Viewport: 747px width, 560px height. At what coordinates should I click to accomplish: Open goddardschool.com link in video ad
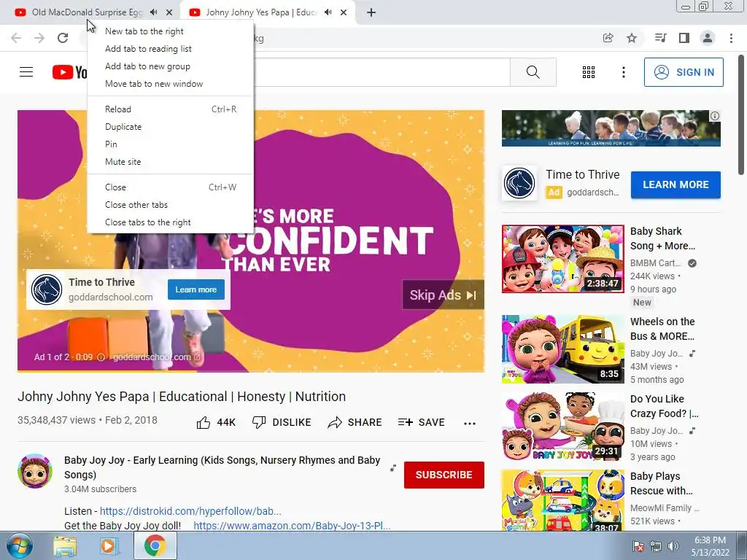tap(156, 357)
